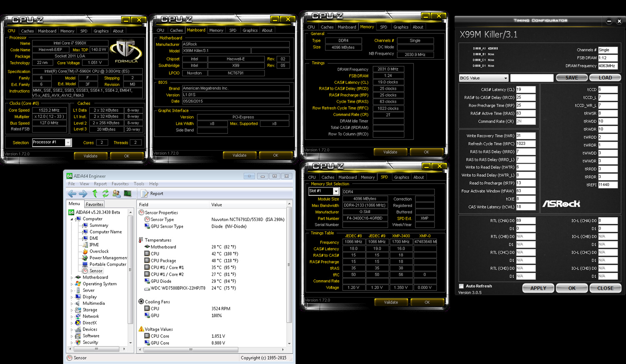Click the Software icon in the tree
This screenshot has width=626, height=364.
pos(78,336)
